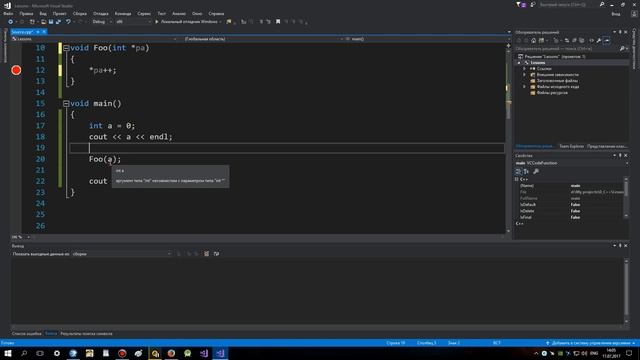This screenshot has width=640, height=360.
Task: Open the Тест menu
Action: 162,13
